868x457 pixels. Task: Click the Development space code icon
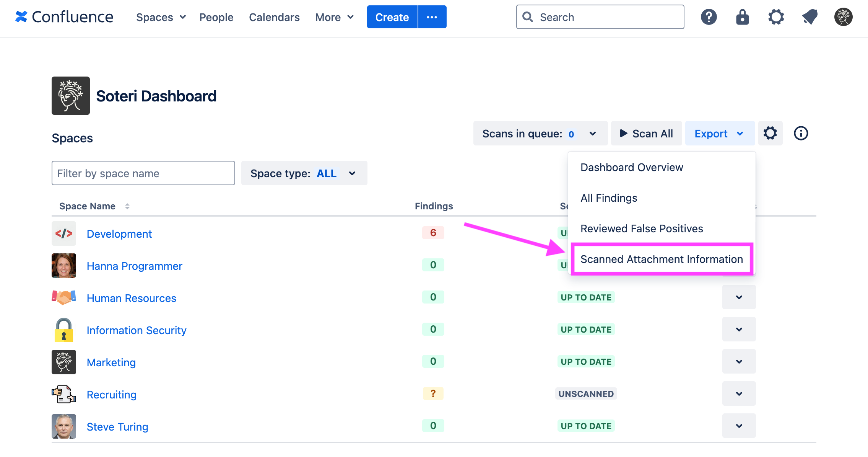64,233
